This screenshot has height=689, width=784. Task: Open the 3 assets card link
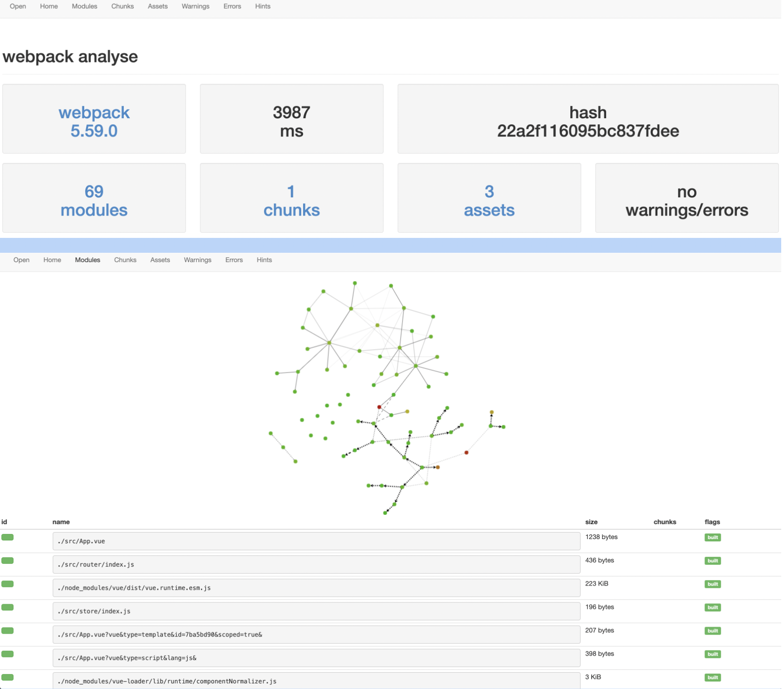[489, 201]
